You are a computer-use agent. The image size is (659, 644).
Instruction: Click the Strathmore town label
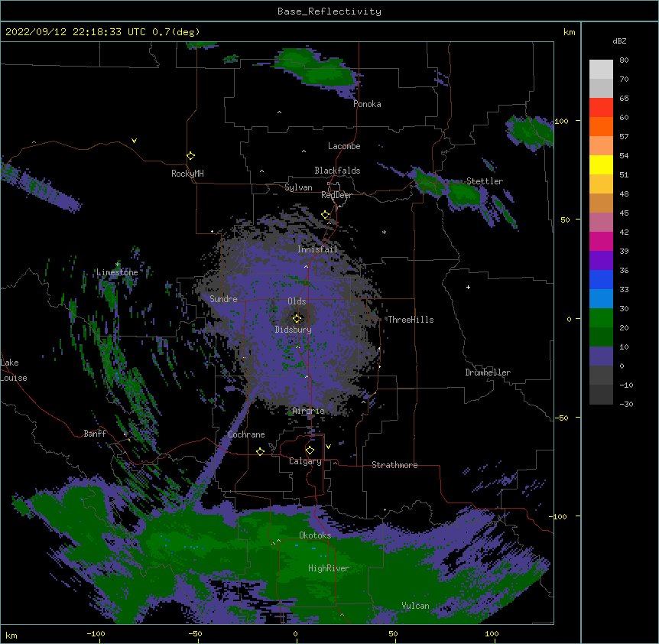point(394,465)
